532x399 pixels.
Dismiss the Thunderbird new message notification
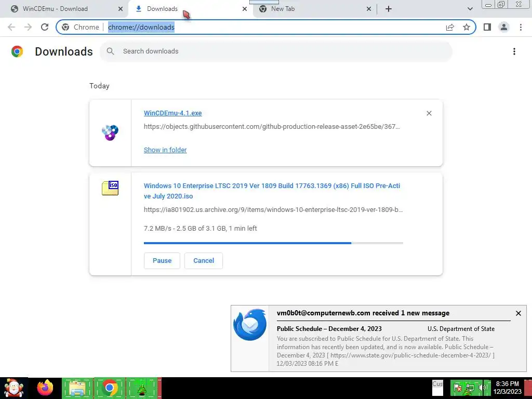coord(518,313)
